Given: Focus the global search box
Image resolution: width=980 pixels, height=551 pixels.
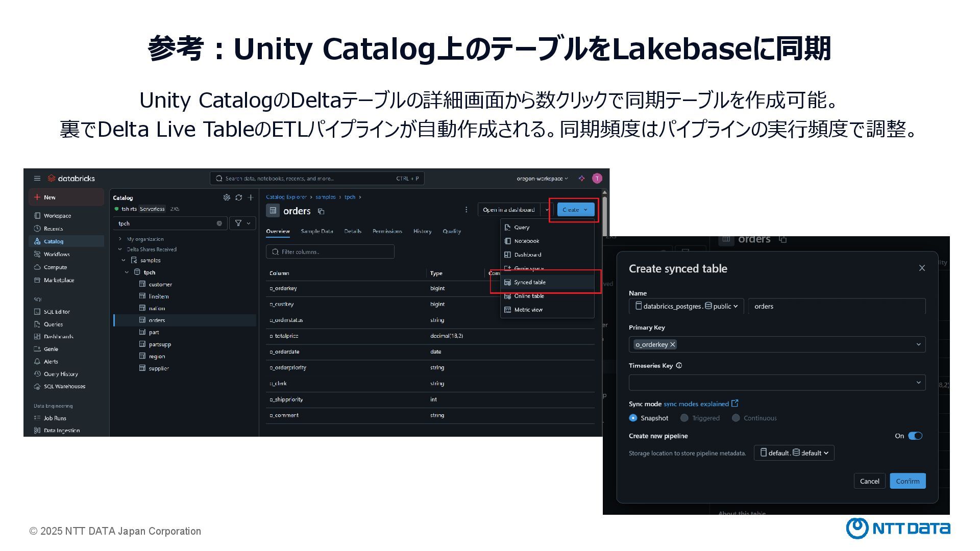Looking at the screenshot, I should [x=317, y=179].
